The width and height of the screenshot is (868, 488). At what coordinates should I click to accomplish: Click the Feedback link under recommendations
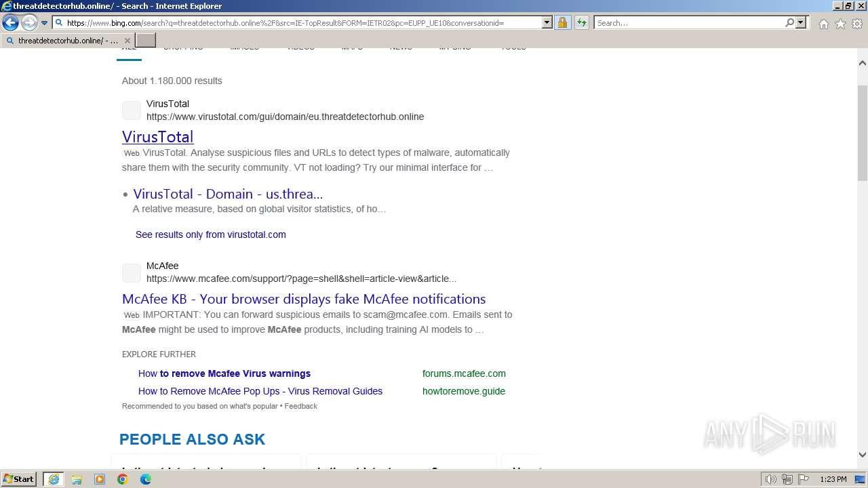point(301,406)
